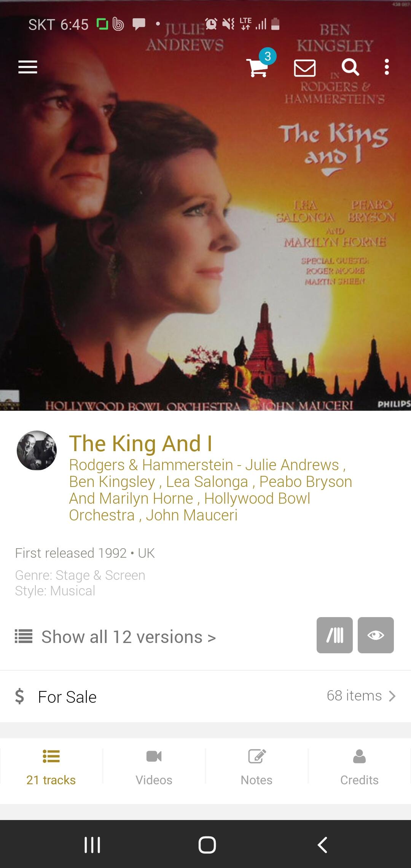Open Android recent apps button

(92, 845)
